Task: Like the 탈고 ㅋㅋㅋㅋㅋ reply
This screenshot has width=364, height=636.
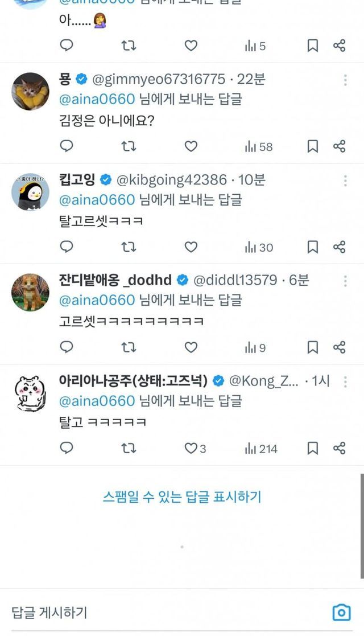Action: [192, 449]
